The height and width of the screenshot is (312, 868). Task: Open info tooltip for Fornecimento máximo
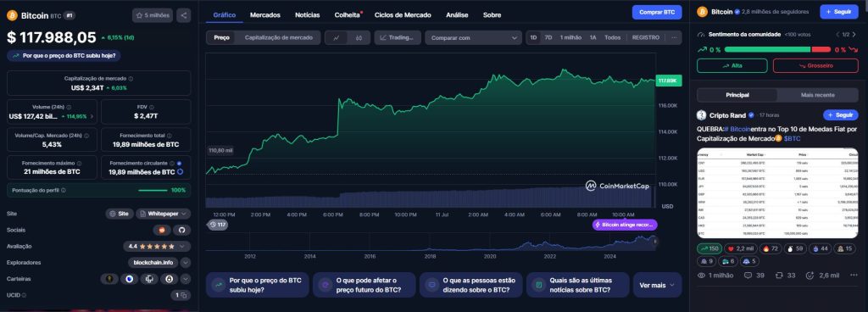[79, 163]
